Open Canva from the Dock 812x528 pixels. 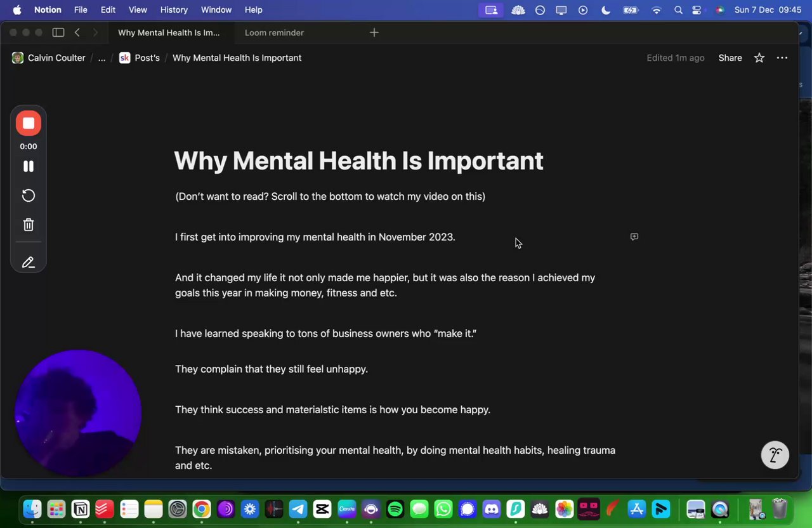point(346,509)
